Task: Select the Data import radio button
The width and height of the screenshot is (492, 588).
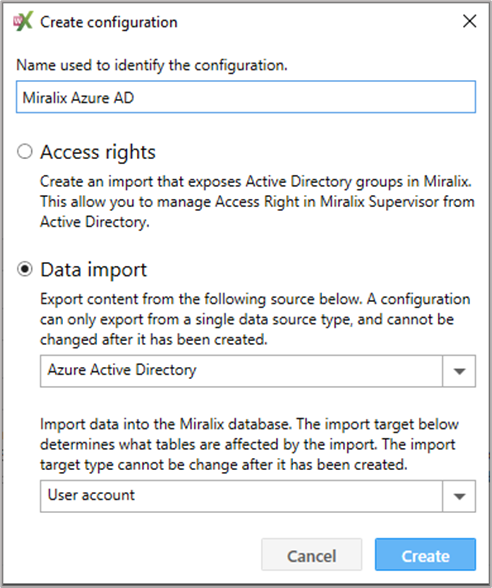Action: pyautogui.click(x=25, y=269)
